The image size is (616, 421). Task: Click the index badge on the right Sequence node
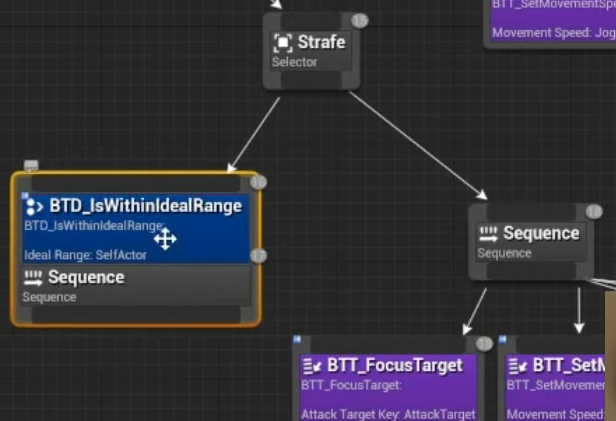point(593,212)
